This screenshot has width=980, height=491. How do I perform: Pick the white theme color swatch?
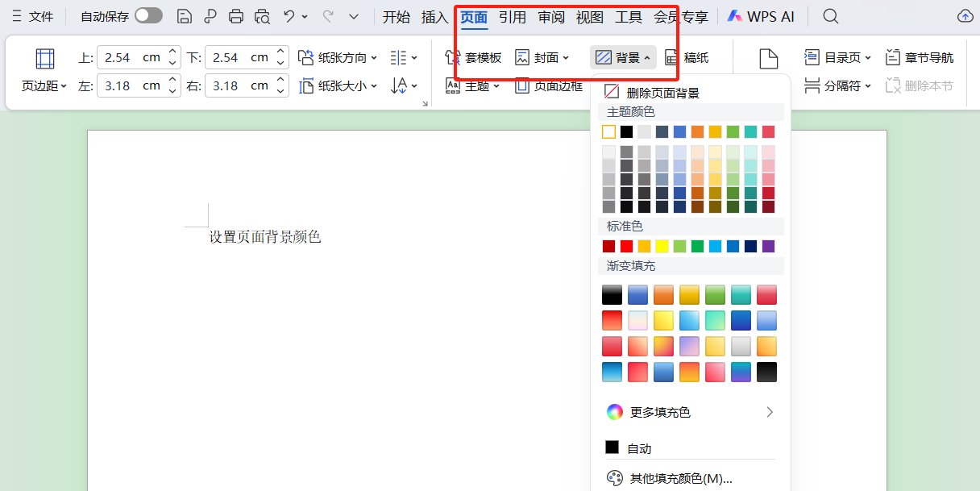tap(609, 131)
